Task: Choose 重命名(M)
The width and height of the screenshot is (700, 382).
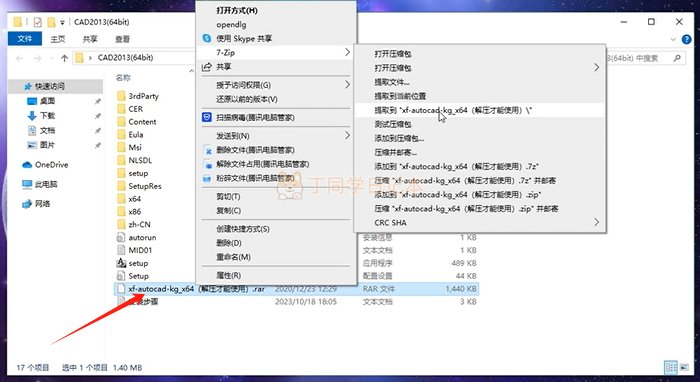Action: (277, 257)
